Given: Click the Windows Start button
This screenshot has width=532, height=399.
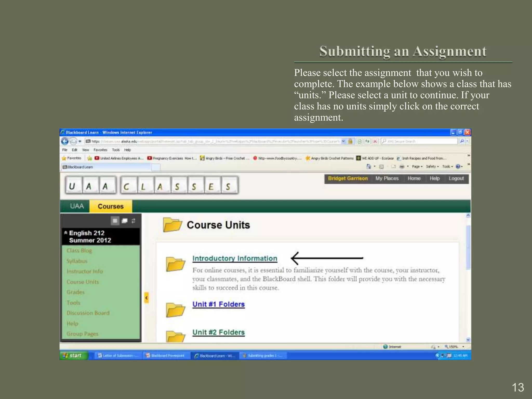Looking at the screenshot, I should click(x=73, y=355).
